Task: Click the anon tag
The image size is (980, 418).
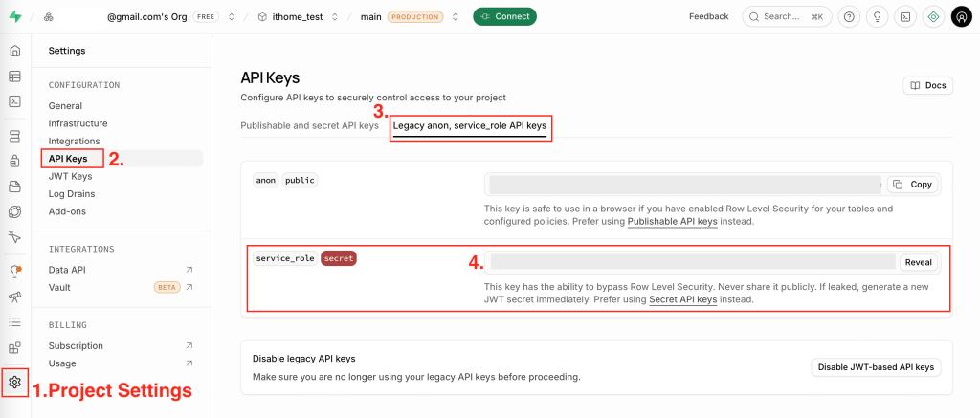Action: [x=266, y=181]
